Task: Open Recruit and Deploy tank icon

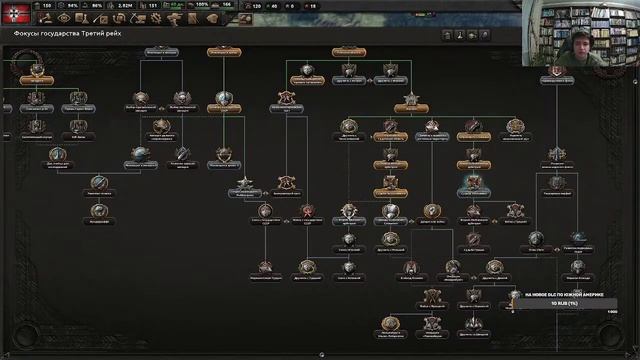Action: 175,18
